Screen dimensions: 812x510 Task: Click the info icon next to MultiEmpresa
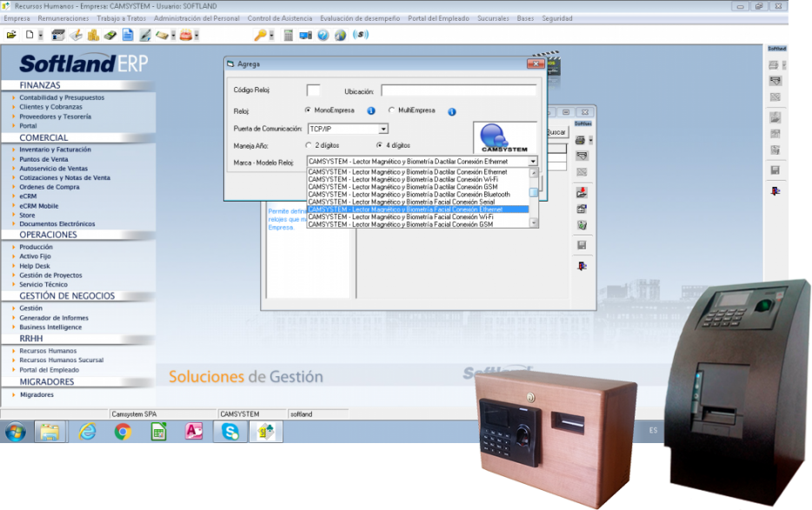[x=451, y=111]
